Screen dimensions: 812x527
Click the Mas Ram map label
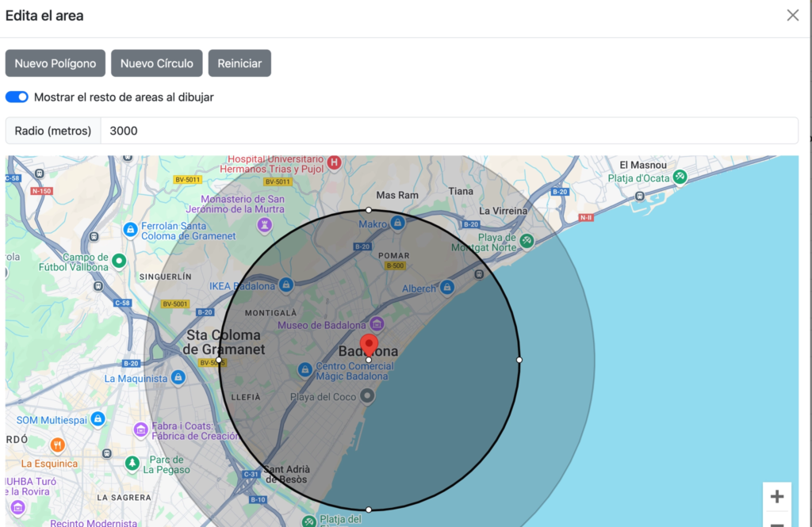click(397, 195)
